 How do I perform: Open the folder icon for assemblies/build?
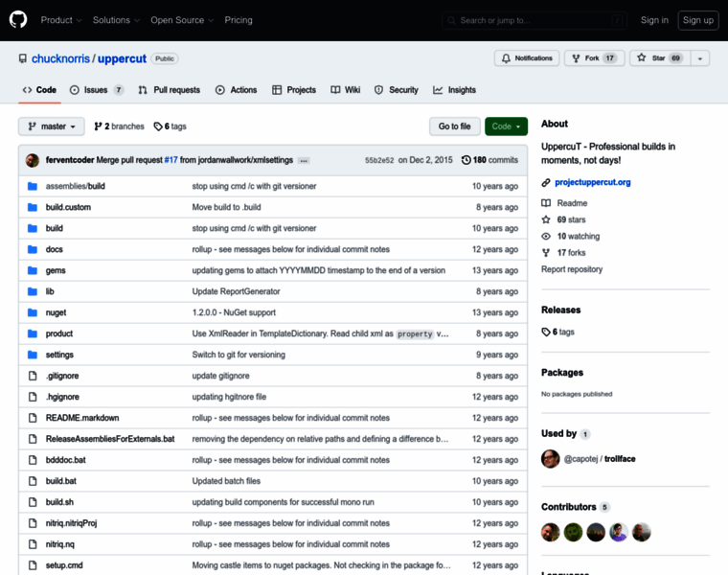pyautogui.click(x=33, y=186)
